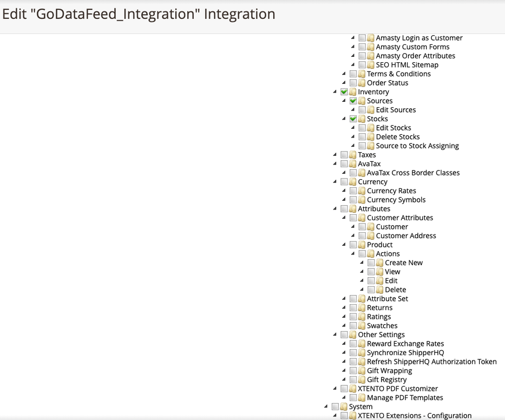Click the folder icon next to AvaTax Cross Border Classes

click(x=362, y=173)
